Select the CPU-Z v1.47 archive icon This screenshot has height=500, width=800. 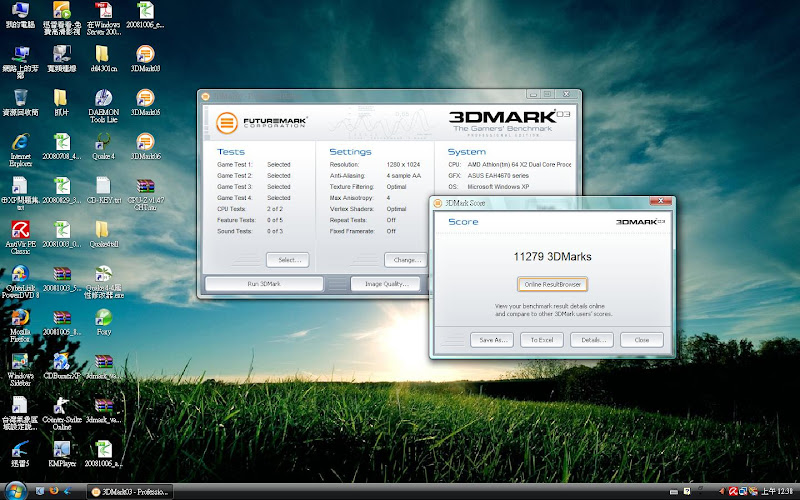click(145, 193)
